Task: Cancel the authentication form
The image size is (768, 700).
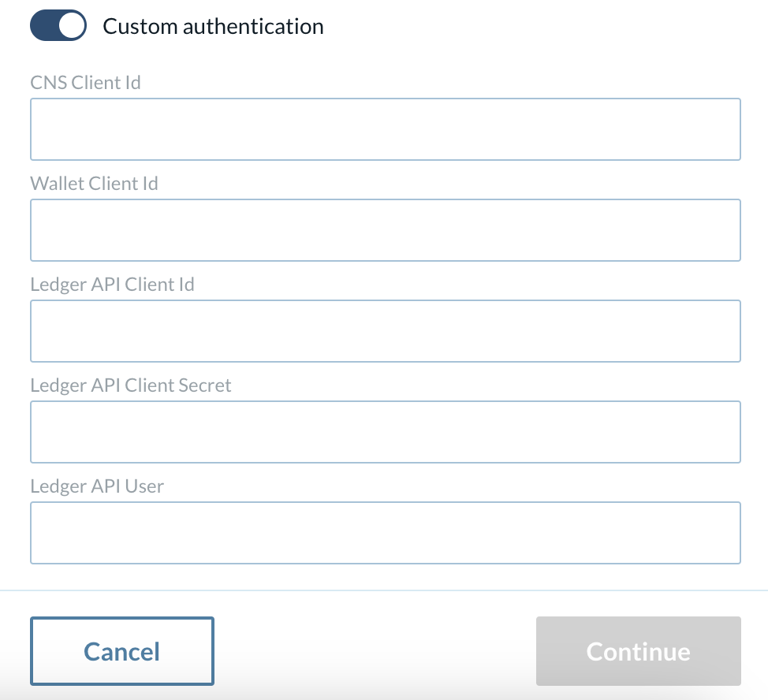Action: point(121,651)
